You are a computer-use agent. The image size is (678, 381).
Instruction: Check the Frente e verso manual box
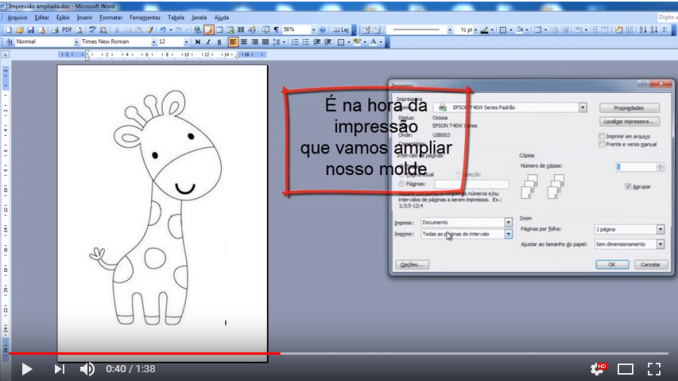601,144
